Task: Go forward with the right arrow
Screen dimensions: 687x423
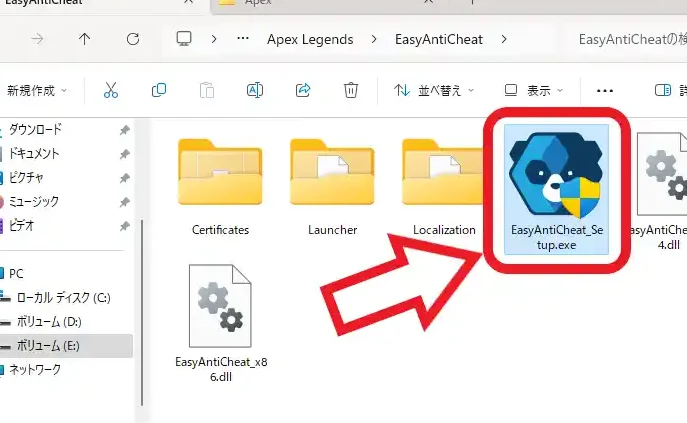Action: 37,39
